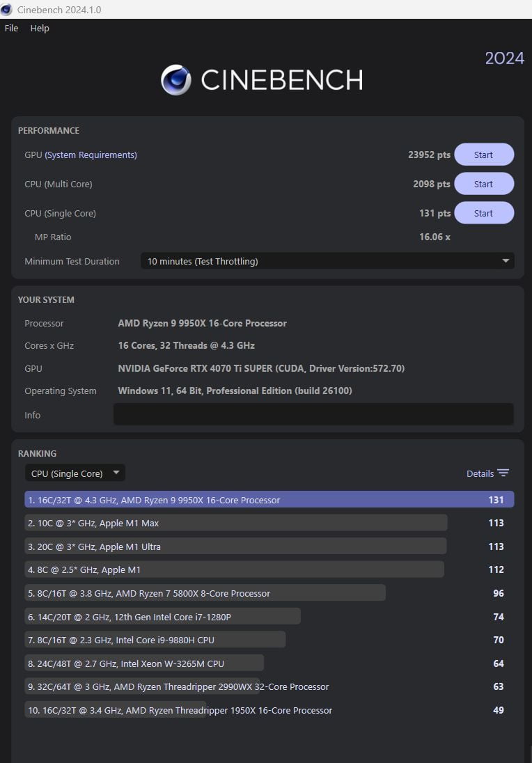Select ranking row Apple M1 Max
The image size is (532, 763).
[x=269, y=523]
